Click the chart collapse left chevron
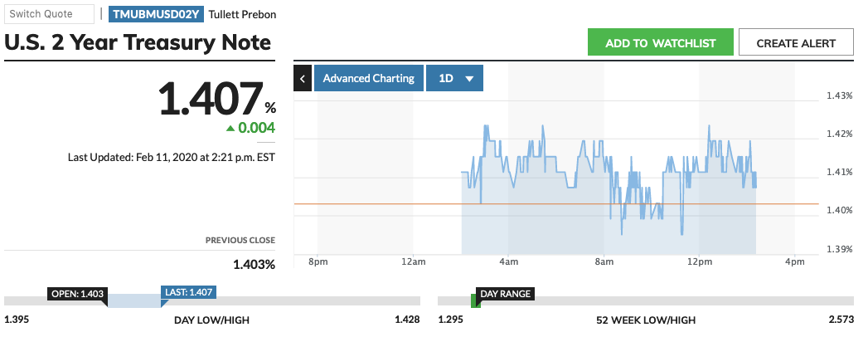 [303, 79]
